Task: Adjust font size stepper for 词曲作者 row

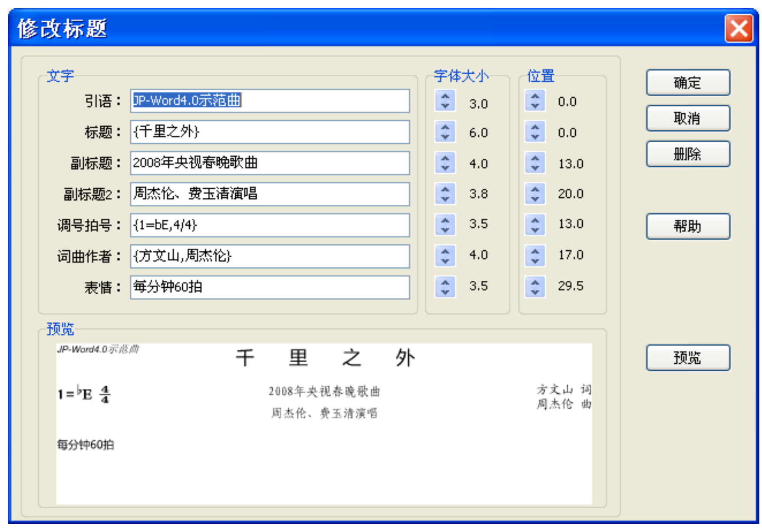Action: click(x=445, y=256)
